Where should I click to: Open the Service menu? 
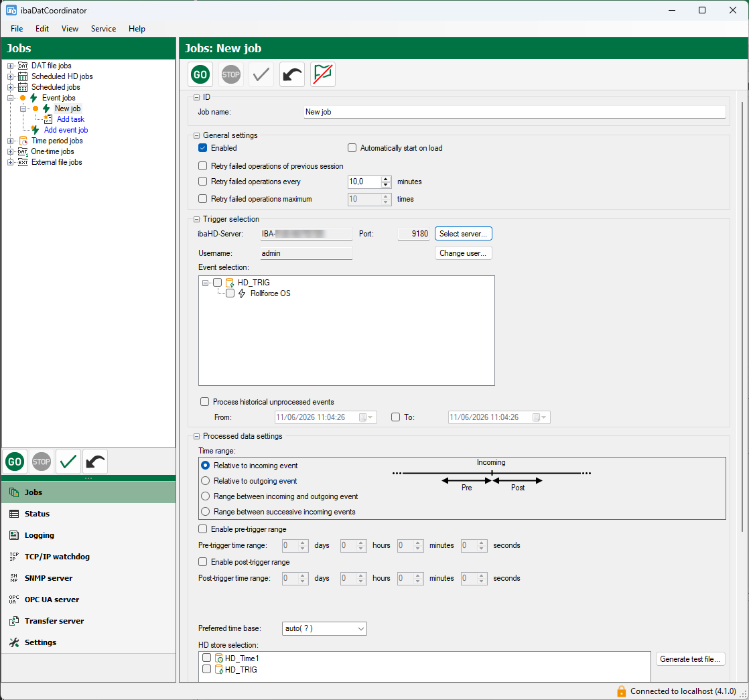[x=103, y=29]
